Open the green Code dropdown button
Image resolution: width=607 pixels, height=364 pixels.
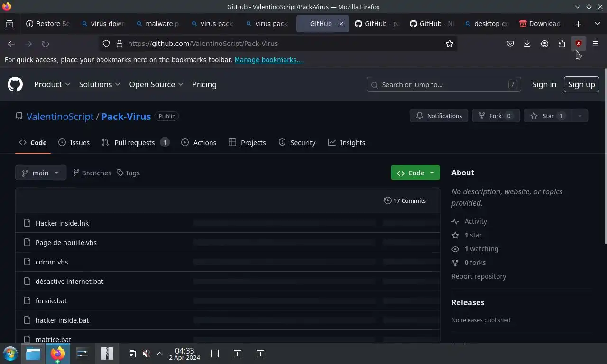(415, 173)
